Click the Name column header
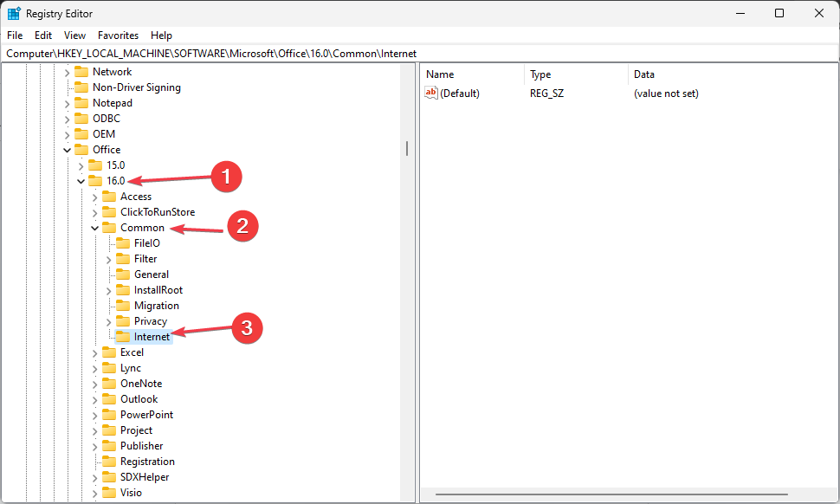The image size is (840, 504). [472, 74]
